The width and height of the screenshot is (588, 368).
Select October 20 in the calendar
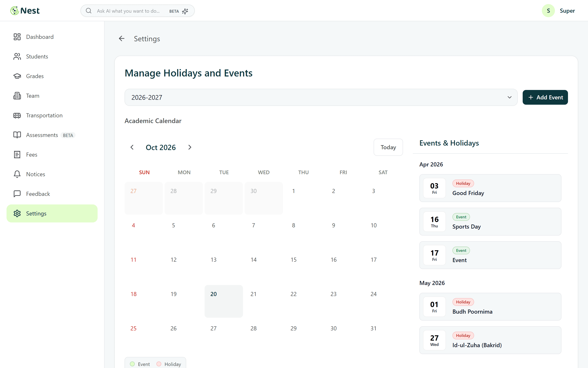tap(224, 301)
